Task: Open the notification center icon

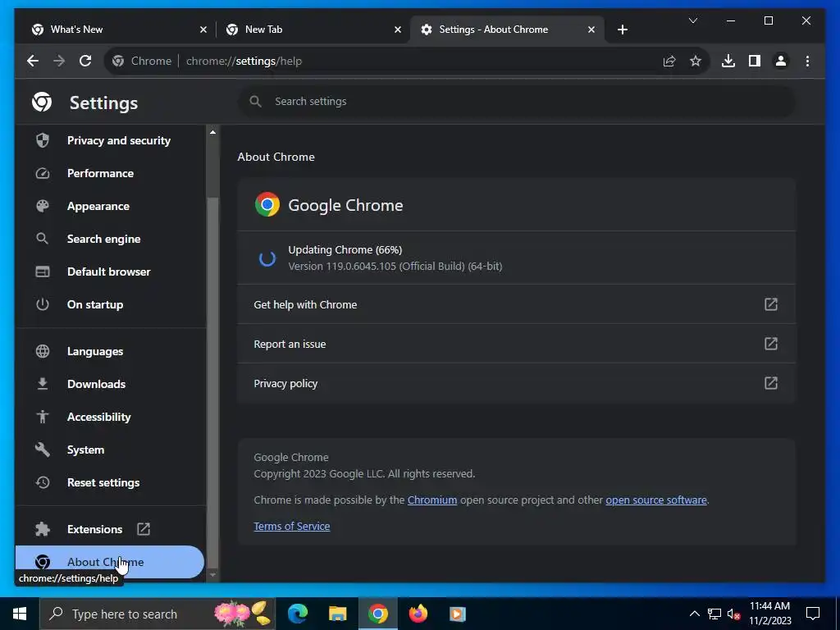Action: click(x=813, y=614)
